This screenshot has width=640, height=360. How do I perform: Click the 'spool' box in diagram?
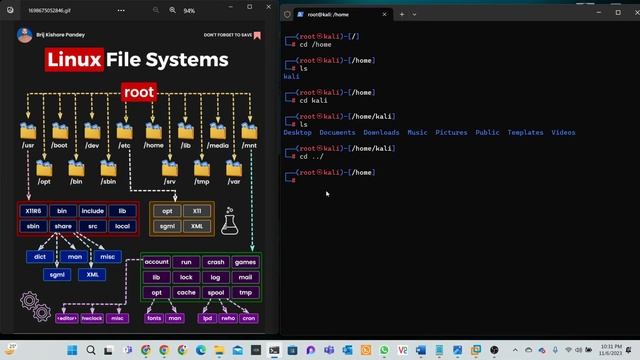tap(216, 293)
